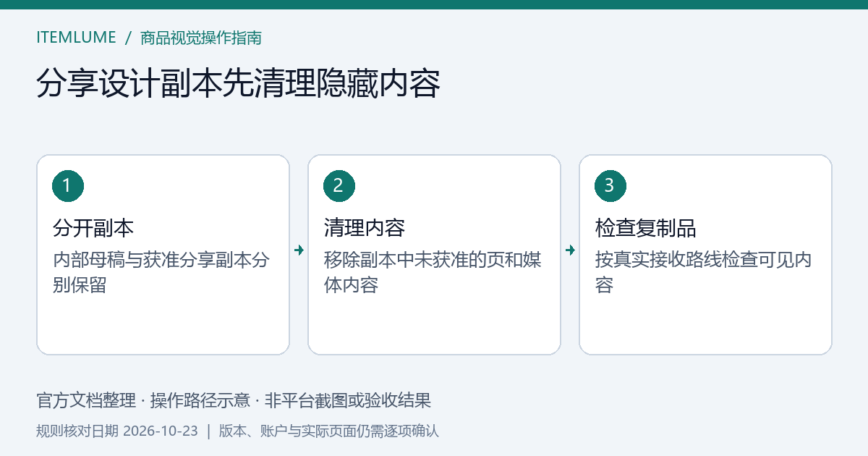Click the text 规则核对日期 2026-10-23

(117, 431)
